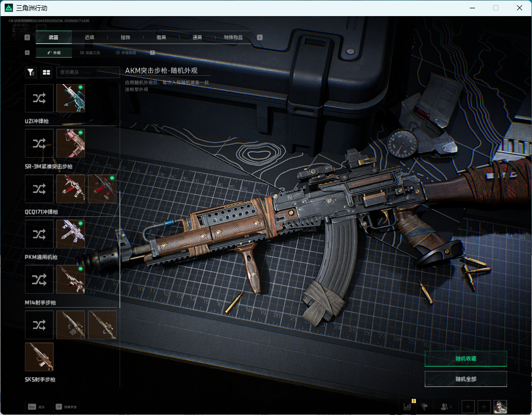The image size is (532, 415).
Task: Switch to the 挂饰 tab
Action: [x=125, y=37]
